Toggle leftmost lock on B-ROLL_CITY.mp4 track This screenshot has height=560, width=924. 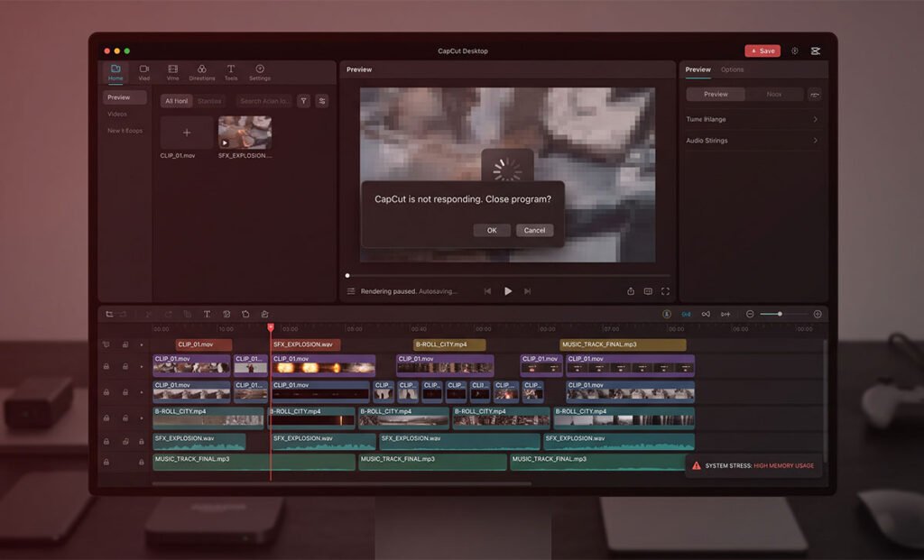click(x=106, y=418)
